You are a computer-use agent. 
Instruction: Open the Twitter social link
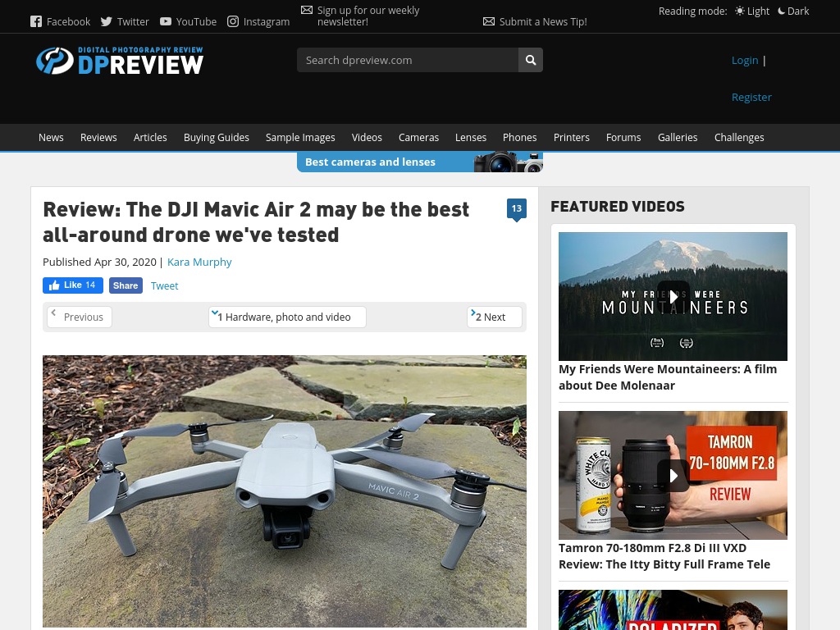[125, 21]
